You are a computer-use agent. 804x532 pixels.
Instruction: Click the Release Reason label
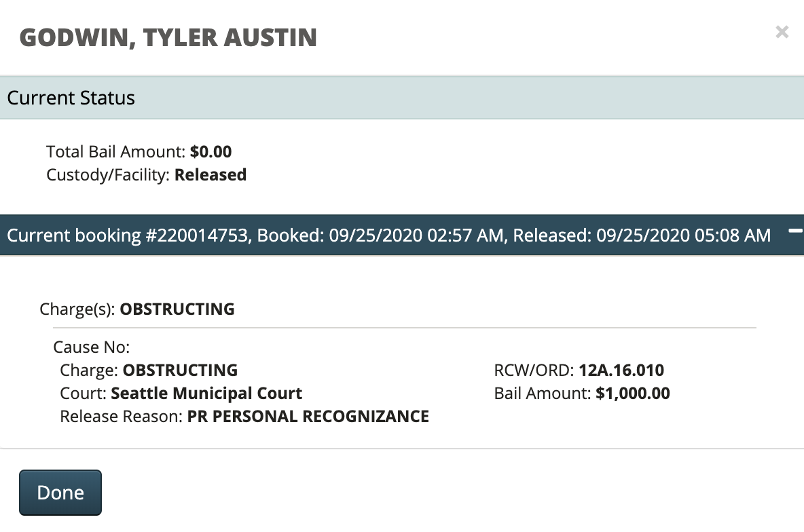[122, 416]
